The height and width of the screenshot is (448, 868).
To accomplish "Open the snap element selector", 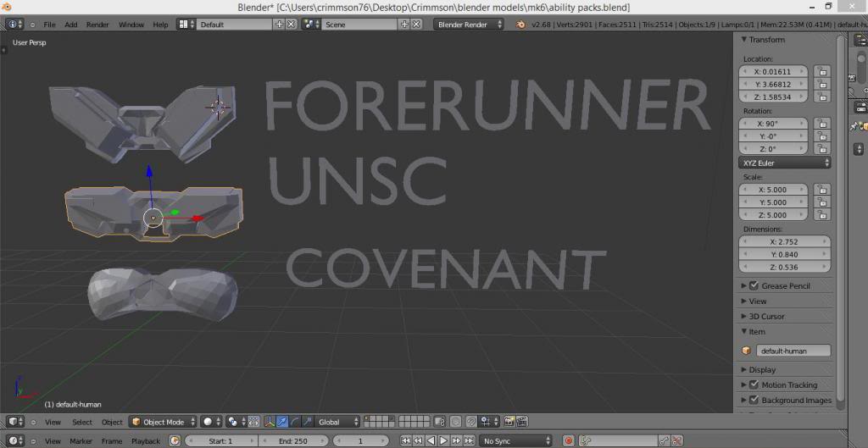I will [489, 422].
